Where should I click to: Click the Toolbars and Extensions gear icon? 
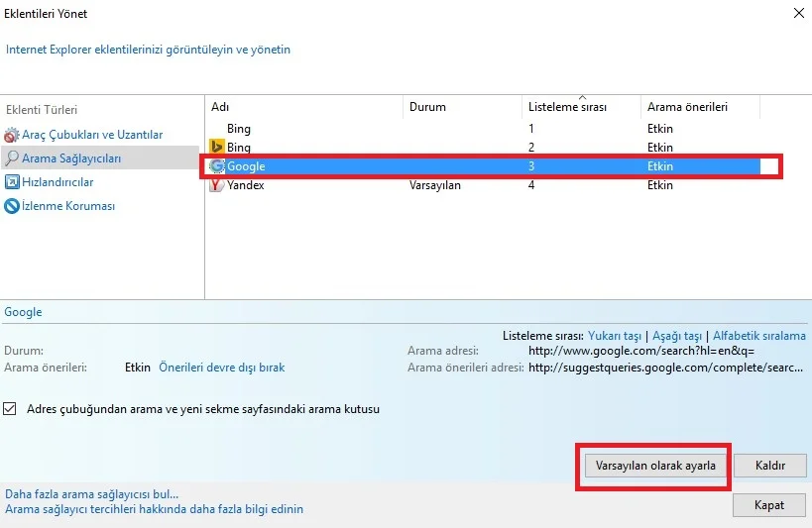(12, 135)
